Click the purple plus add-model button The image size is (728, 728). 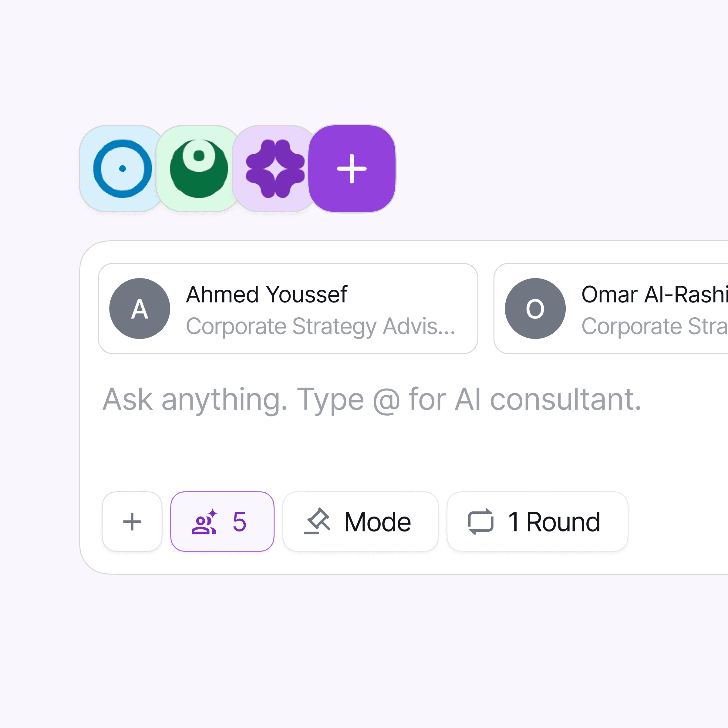352,168
